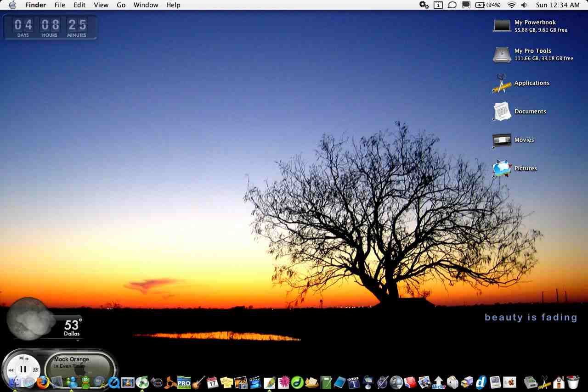Pause the music player widget
Image resolution: width=588 pixels, height=392 pixels.
[x=23, y=369]
